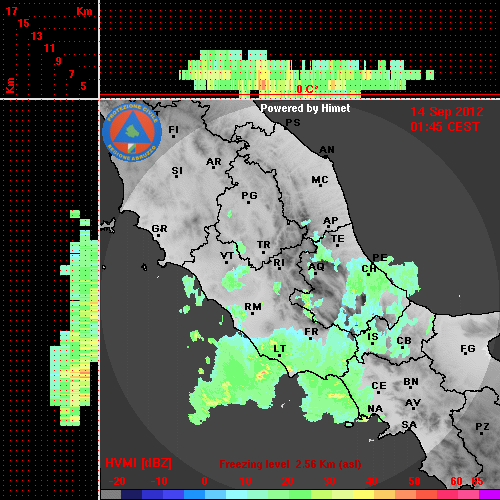This screenshot has width=500, height=500.
Task: Click the 'HVMI [dBZ]' label
Action: pyautogui.click(x=138, y=463)
